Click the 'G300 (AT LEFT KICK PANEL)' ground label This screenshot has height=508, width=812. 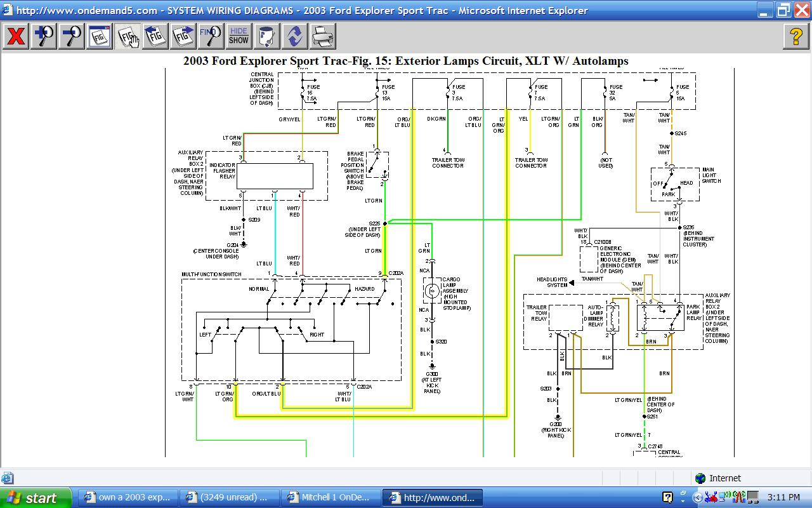(x=431, y=382)
